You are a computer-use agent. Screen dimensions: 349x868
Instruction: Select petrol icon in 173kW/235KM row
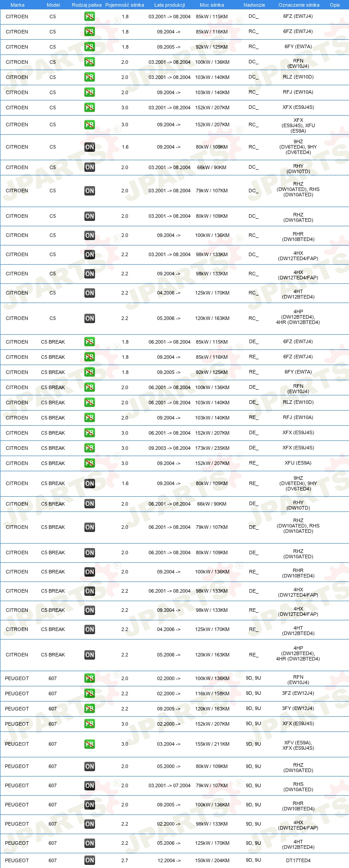coord(89,448)
